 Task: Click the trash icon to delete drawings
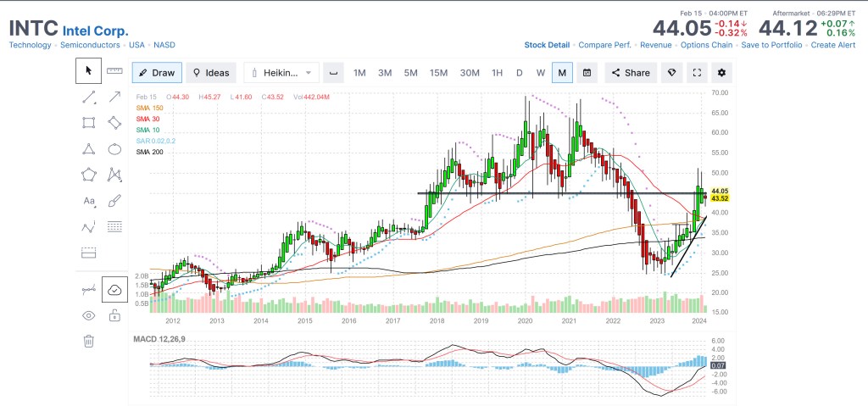(x=88, y=341)
